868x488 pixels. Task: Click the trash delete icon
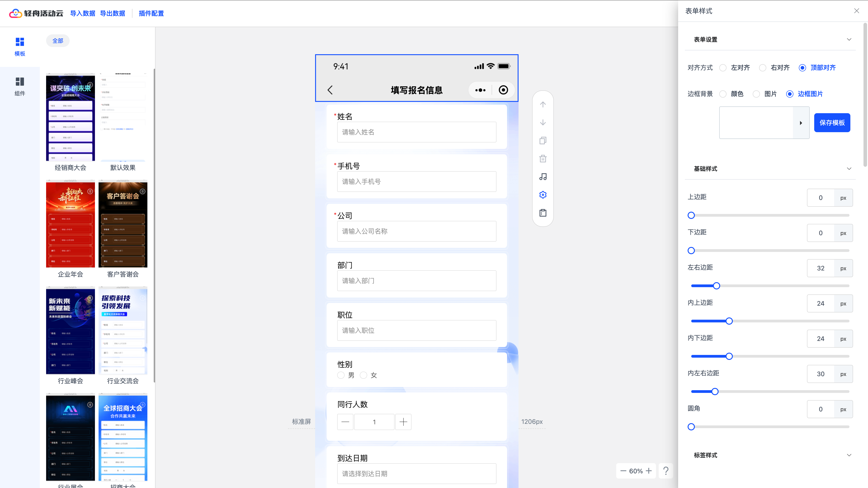point(542,159)
